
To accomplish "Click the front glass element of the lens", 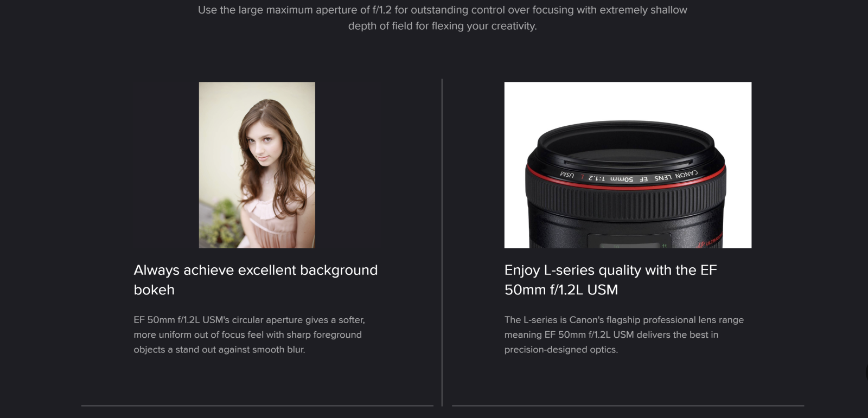I will click(x=626, y=145).
